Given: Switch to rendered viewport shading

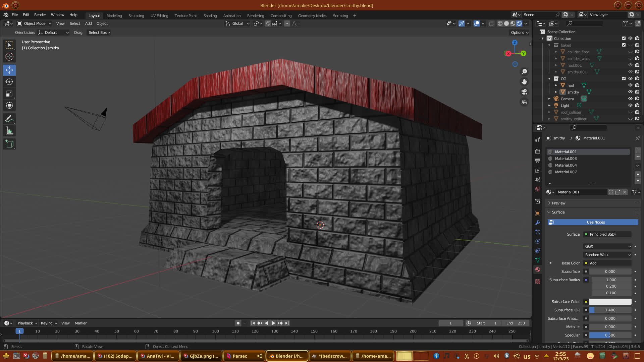Looking at the screenshot, I should point(519,23).
